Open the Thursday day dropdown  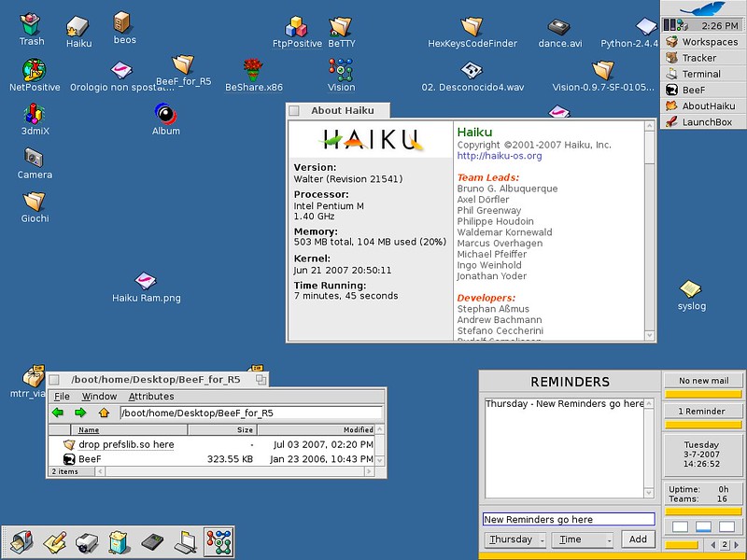515,539
